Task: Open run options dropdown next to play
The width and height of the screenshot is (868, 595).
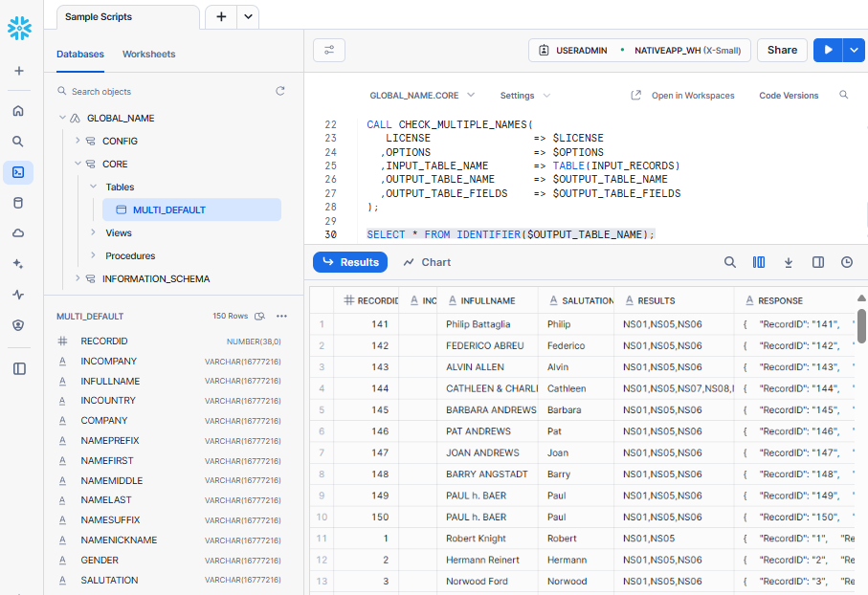Action: point(854,51)
